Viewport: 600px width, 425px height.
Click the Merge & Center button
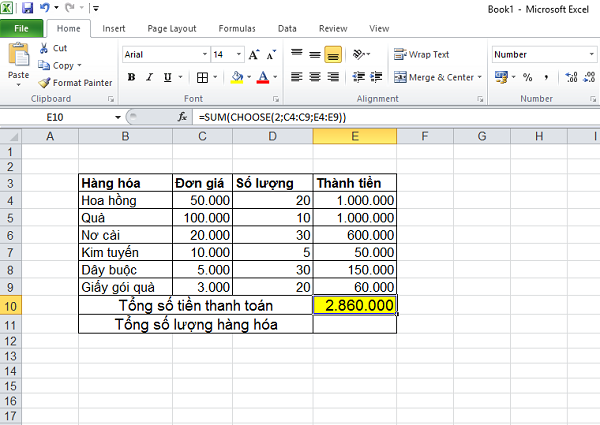438,77
